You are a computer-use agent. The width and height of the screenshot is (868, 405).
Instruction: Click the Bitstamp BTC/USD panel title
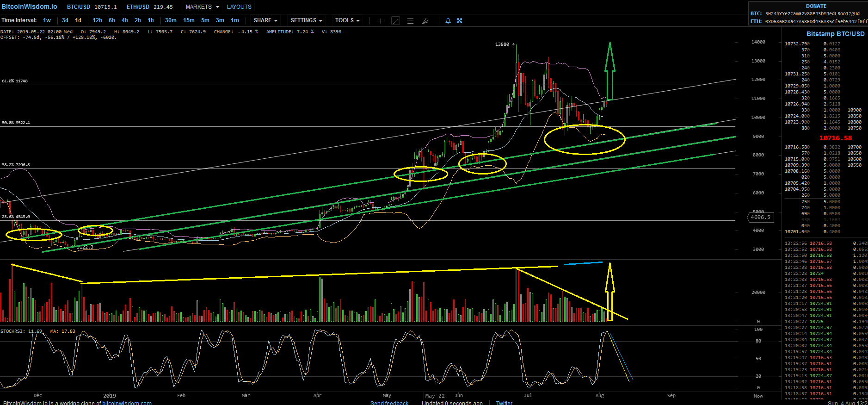tap(836, 34)
